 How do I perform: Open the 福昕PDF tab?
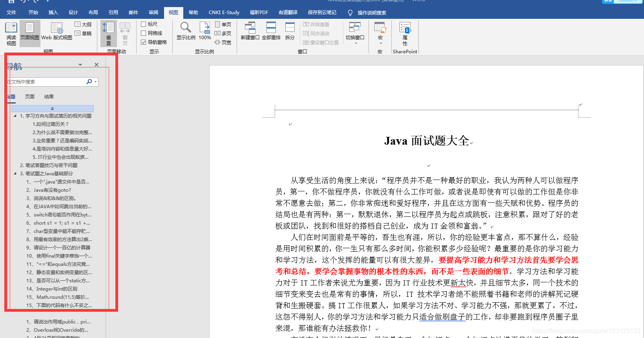tap(259, 13)
